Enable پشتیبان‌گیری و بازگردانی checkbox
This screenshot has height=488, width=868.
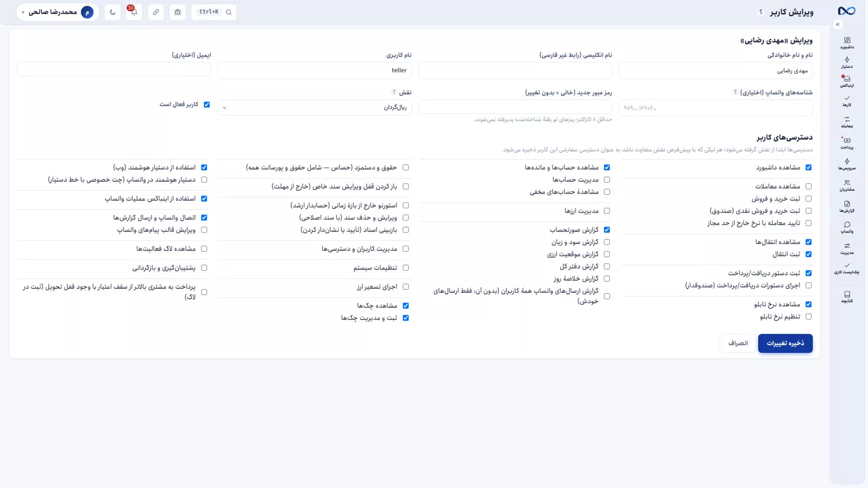click(x=204, y=268)
